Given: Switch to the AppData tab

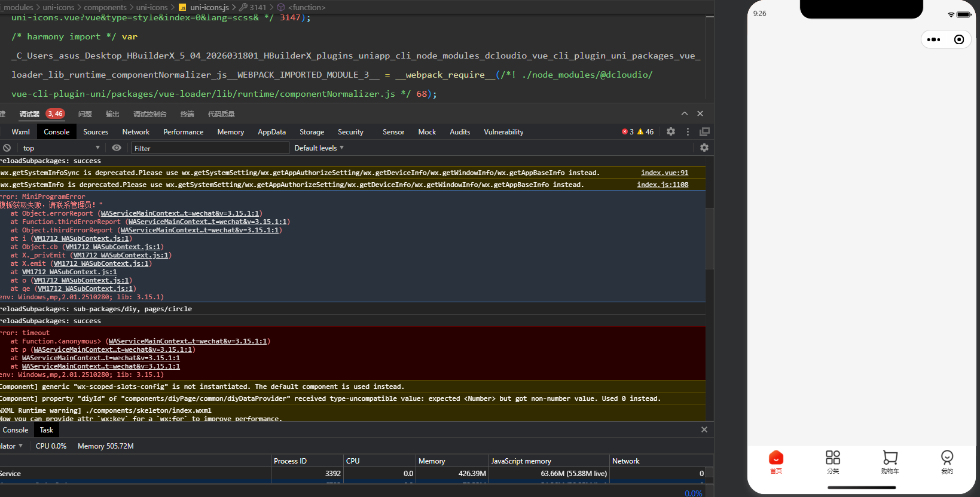Looking at the screenshot, I should coord(271,132).
